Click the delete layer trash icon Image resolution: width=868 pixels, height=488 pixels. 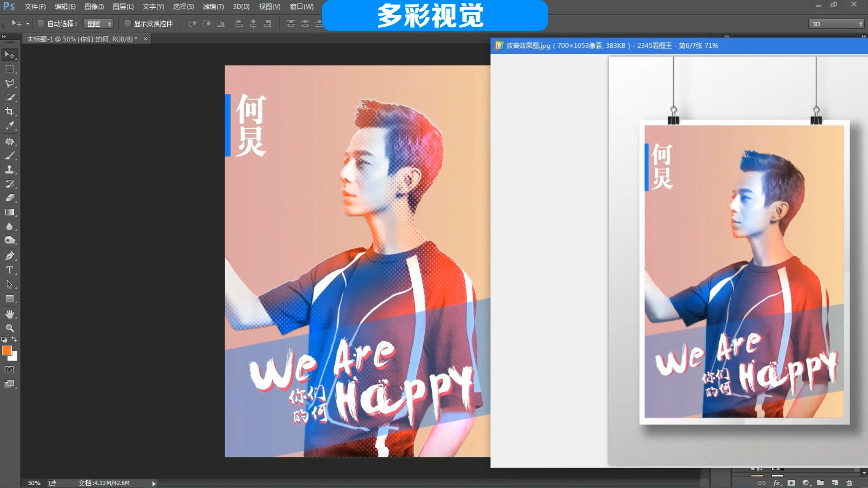pyautogui.click(x=849, y=483)
